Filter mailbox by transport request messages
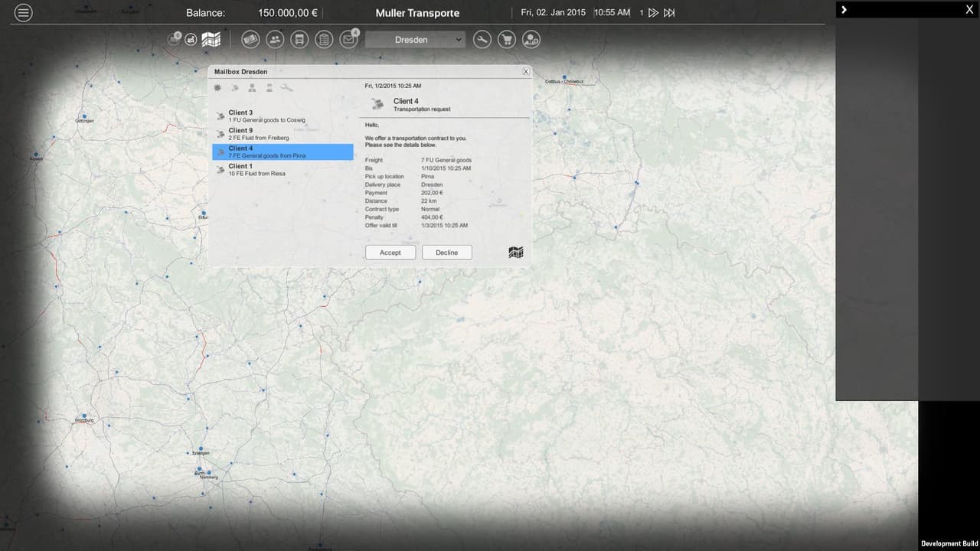The width and height of the screenshot is (980, 551). pos(234,88)
